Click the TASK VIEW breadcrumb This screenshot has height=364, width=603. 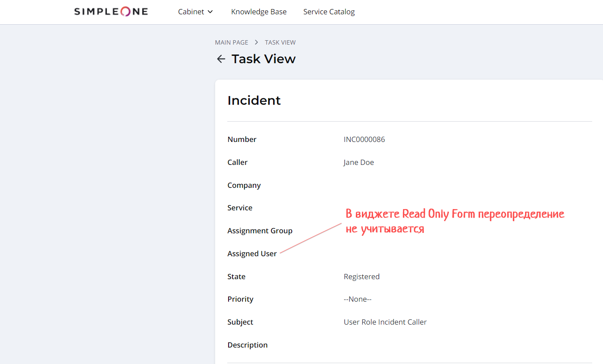(280, 42)
